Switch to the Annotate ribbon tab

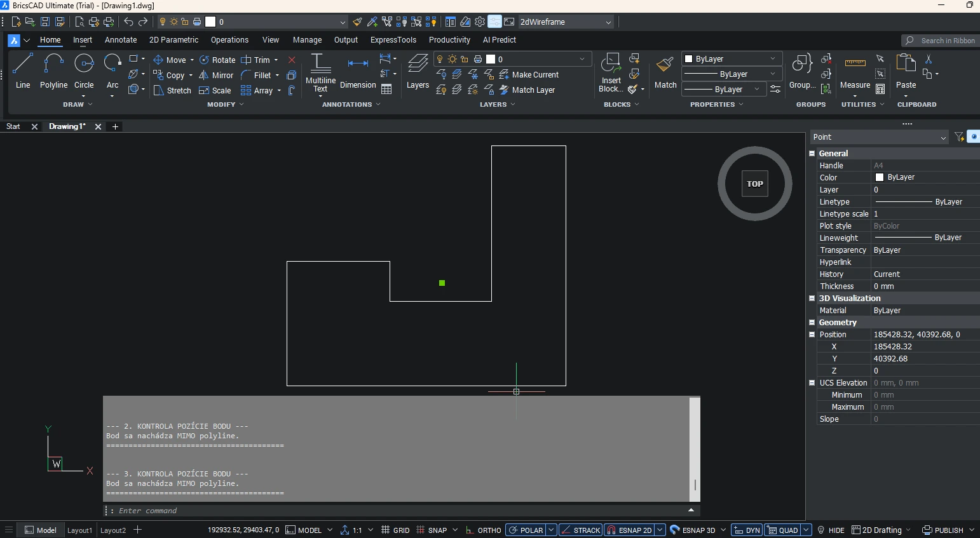click(120, 39)
